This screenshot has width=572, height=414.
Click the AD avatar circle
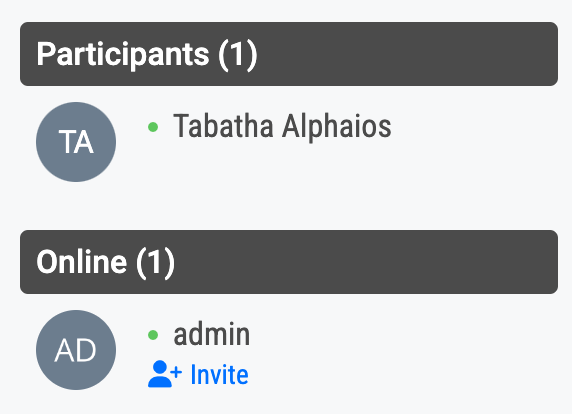click(x=76, y=350)
